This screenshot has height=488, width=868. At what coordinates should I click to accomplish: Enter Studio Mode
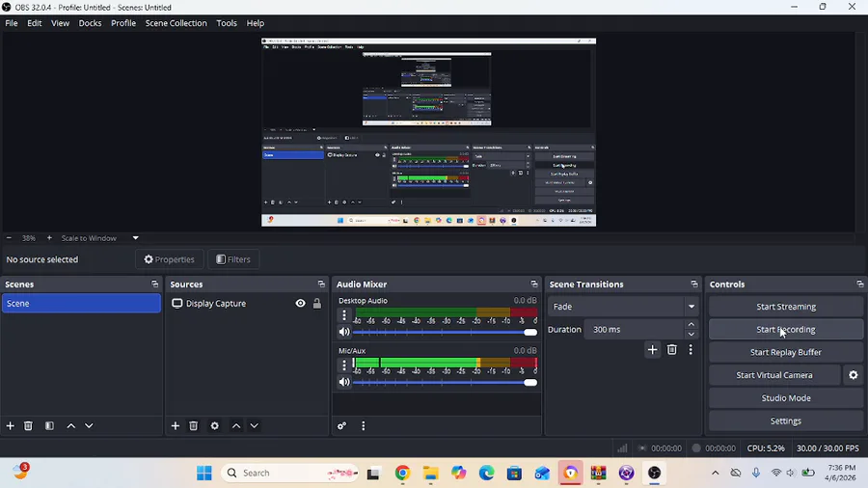click(785, 397)
